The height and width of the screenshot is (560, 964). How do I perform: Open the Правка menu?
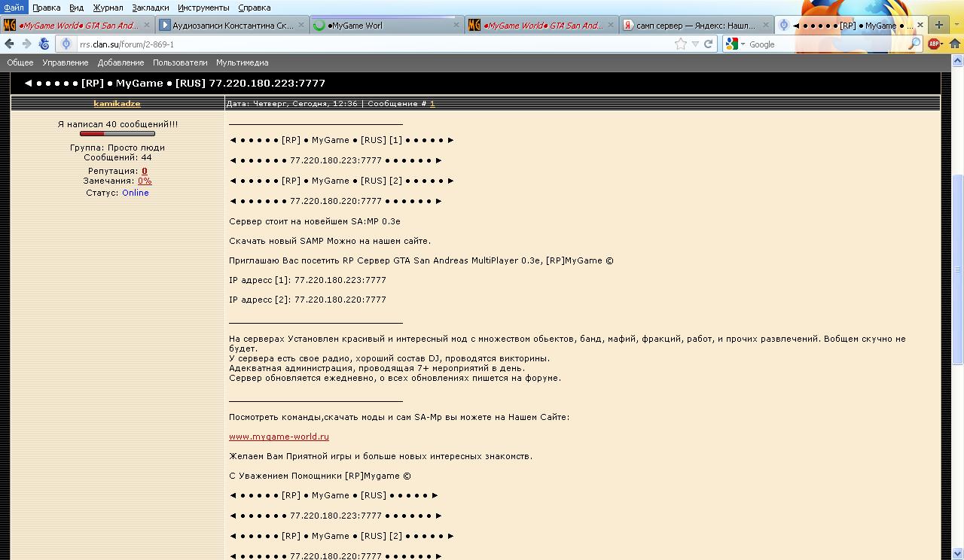pyautogui.click(x=47, y=8)
